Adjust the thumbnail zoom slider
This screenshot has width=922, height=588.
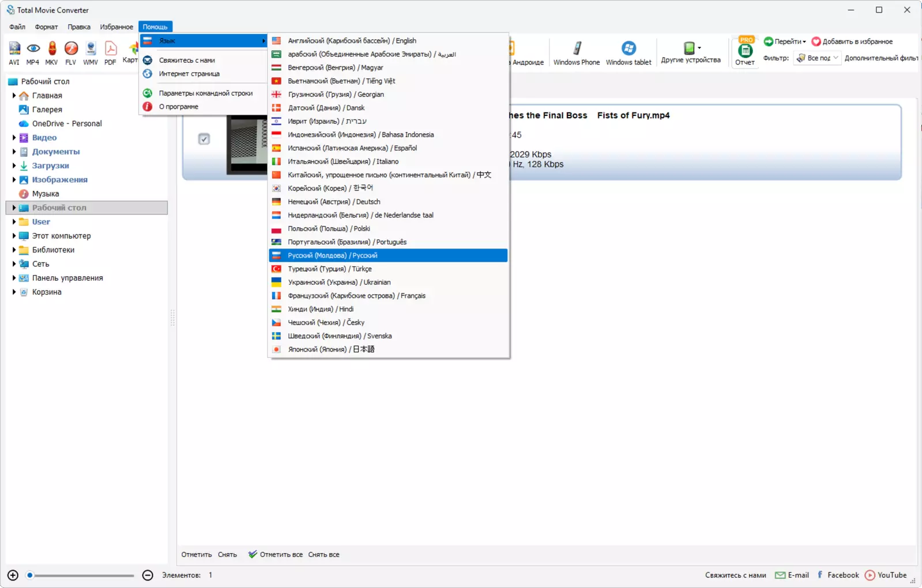coord(81,575)
